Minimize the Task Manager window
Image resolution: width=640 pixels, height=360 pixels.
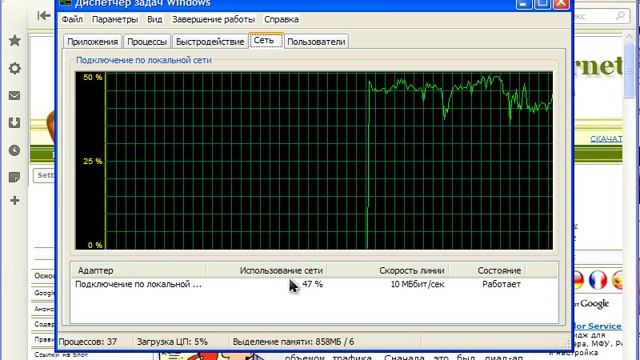click(524, 4)
